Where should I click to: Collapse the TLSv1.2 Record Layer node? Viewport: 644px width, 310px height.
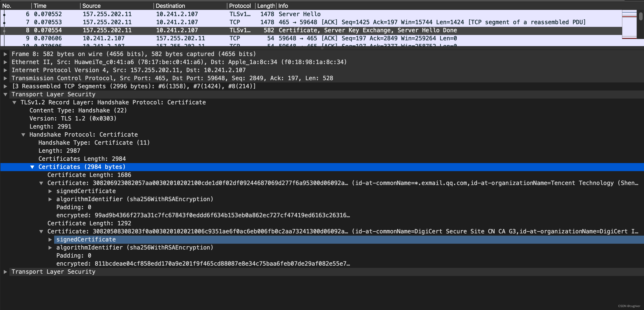click(14, 102)
